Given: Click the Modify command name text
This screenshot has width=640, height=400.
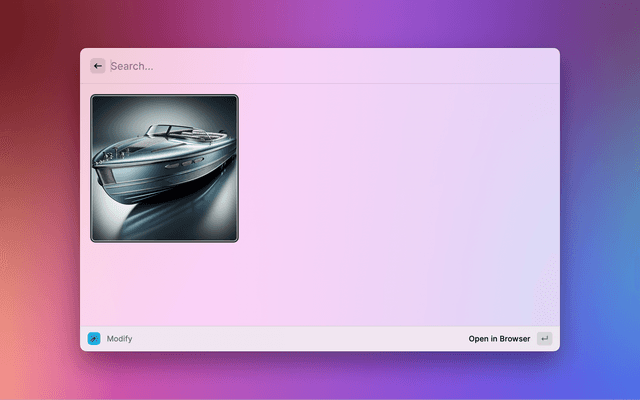Looking at the screenshot, I should pyautogui.click(x=119, y=339).
